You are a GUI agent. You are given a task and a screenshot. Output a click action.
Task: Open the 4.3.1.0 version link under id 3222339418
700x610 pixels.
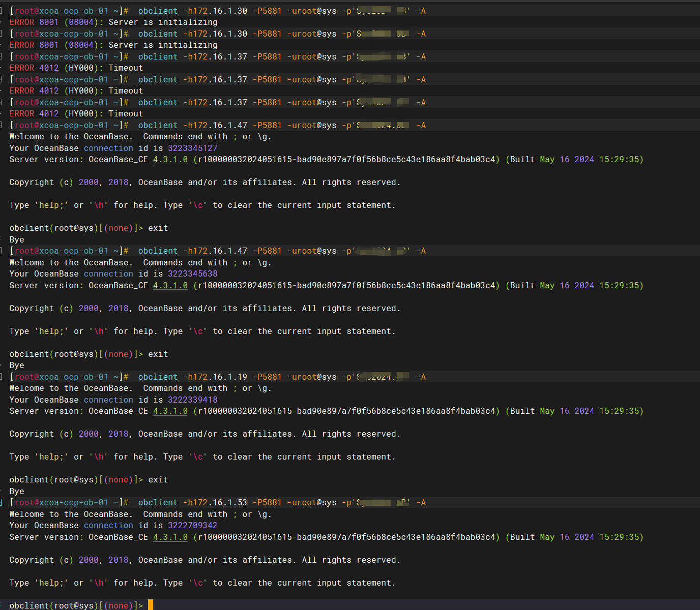tap(170, 411)
